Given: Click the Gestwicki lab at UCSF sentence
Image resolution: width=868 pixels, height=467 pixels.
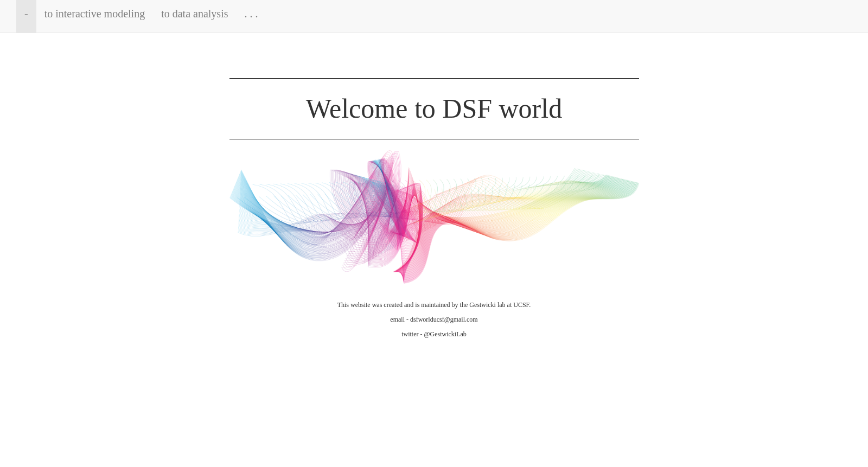Looking at the screenshot, I should click(434, 305).
